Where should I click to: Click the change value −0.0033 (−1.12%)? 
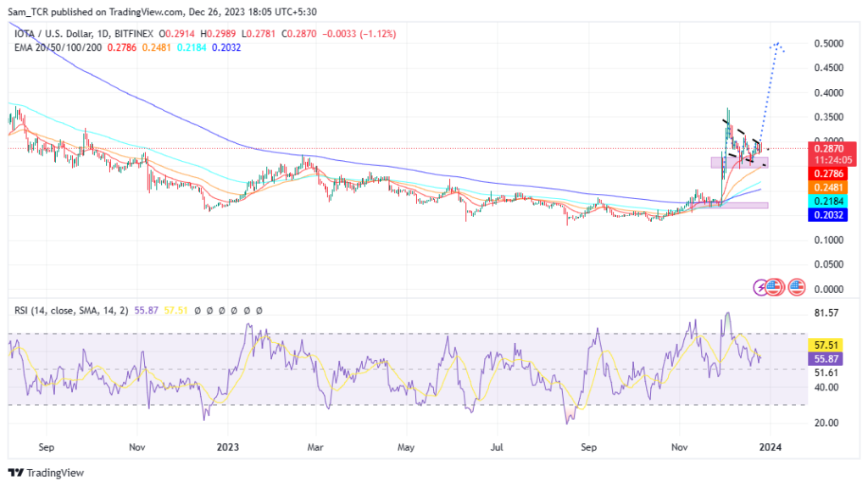[x=359, y=34]
